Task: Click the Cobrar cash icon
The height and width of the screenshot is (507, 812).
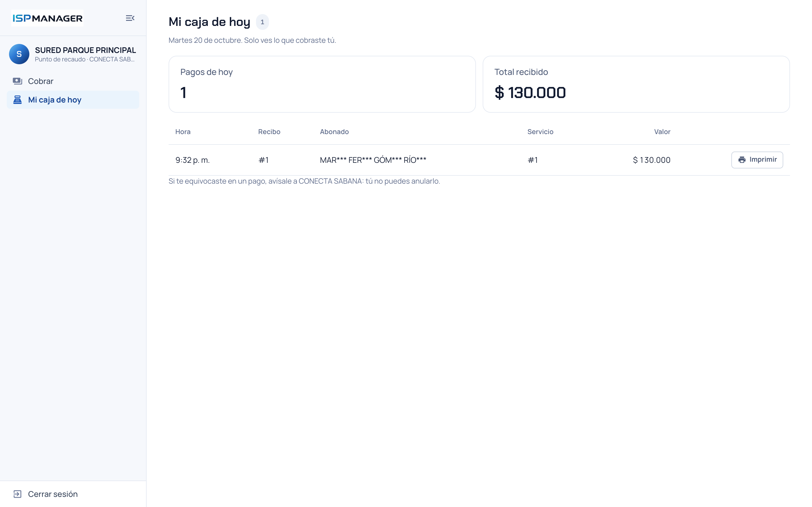Action: click(17, 81)
